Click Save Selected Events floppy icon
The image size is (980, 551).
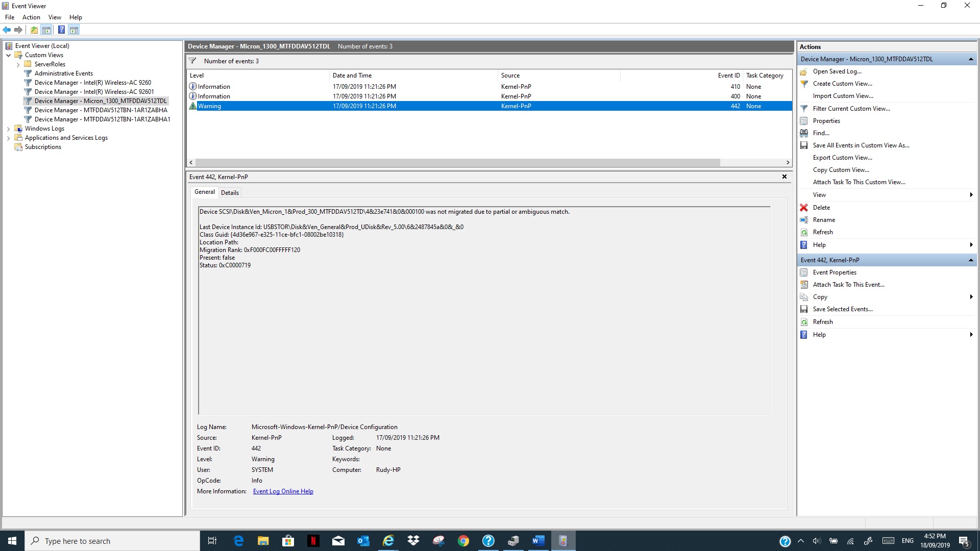804,309
